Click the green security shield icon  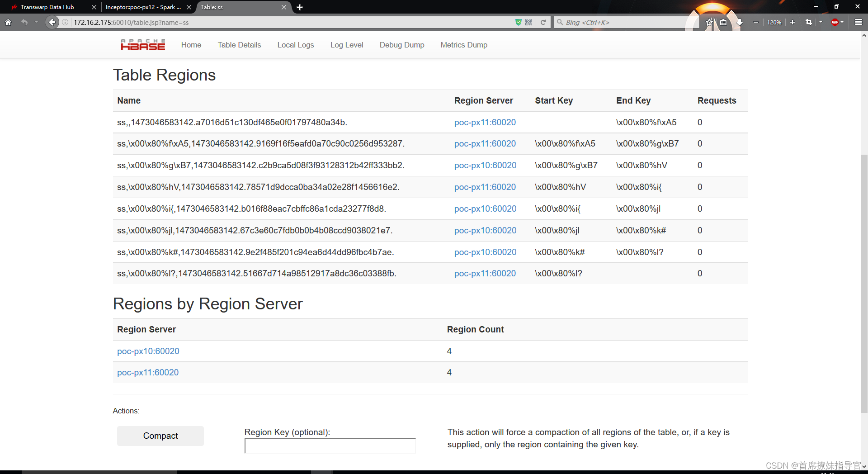pos(518,22)
